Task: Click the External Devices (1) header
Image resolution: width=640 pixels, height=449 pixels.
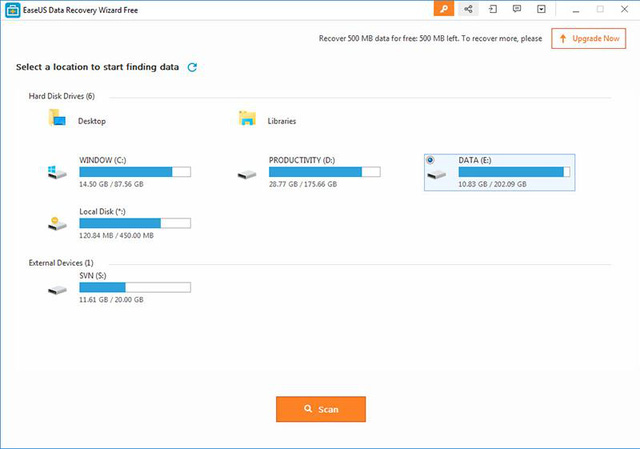Action: pyautogui.click(x=61, y=263)
